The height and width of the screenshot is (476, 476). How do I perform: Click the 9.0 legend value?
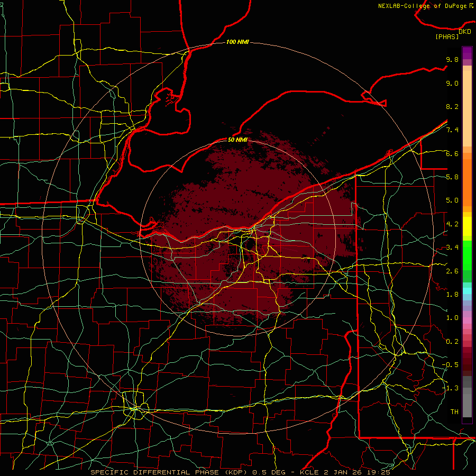(452, 83)
